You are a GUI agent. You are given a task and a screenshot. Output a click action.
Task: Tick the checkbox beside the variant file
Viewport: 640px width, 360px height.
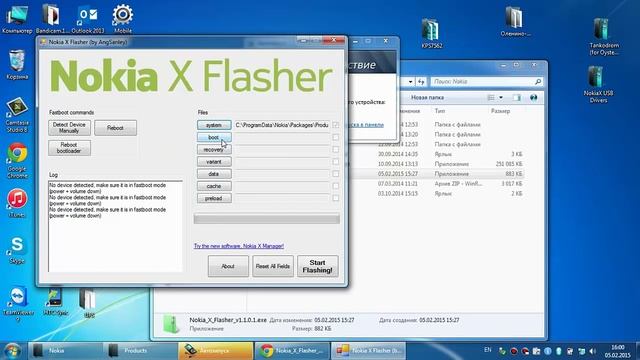336,162
